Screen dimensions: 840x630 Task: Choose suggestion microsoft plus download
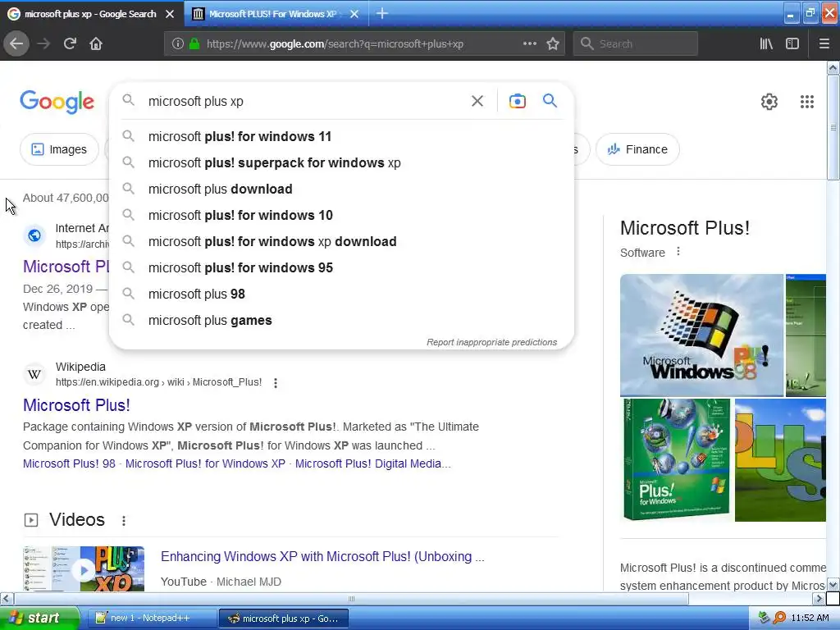tap(341, 189)
